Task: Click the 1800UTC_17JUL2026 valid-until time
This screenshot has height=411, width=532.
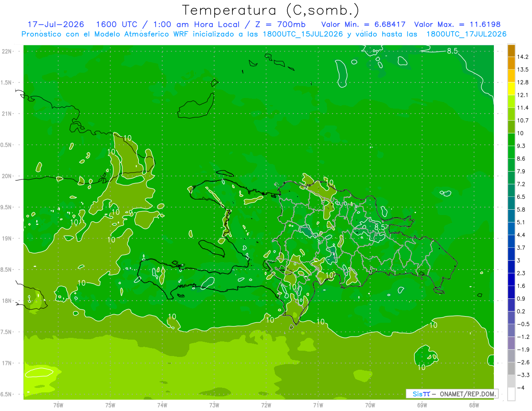Action: click(x=466, y=34)
